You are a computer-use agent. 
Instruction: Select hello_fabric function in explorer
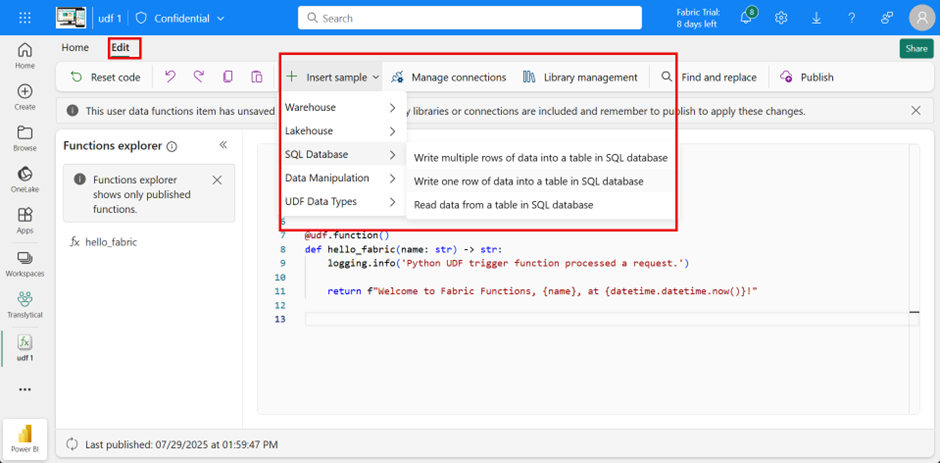[110, 242]
